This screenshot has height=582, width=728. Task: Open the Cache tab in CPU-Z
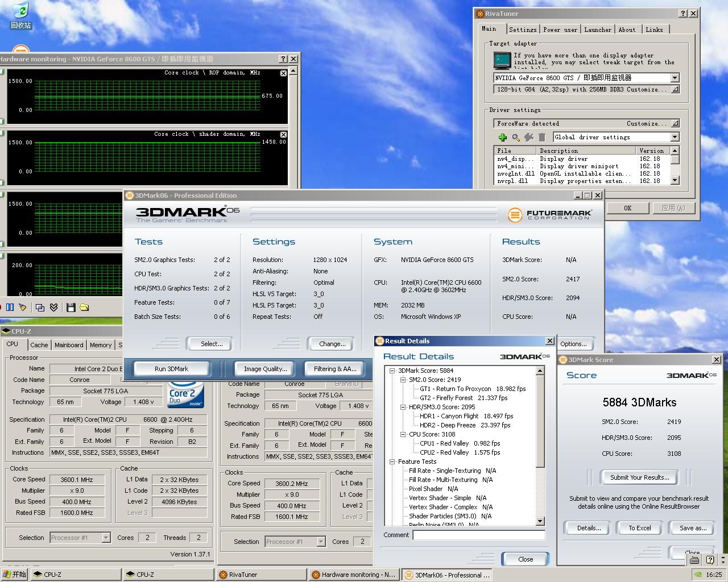(x=39, y=345)
